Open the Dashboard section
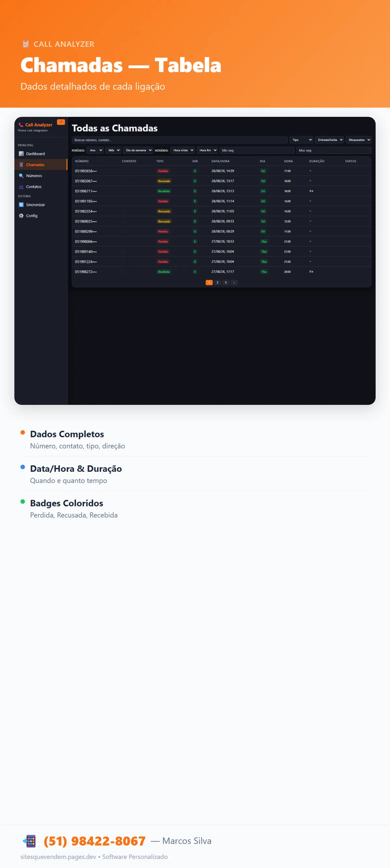This screenshot has width=390, height=868. tap(41, 154)
